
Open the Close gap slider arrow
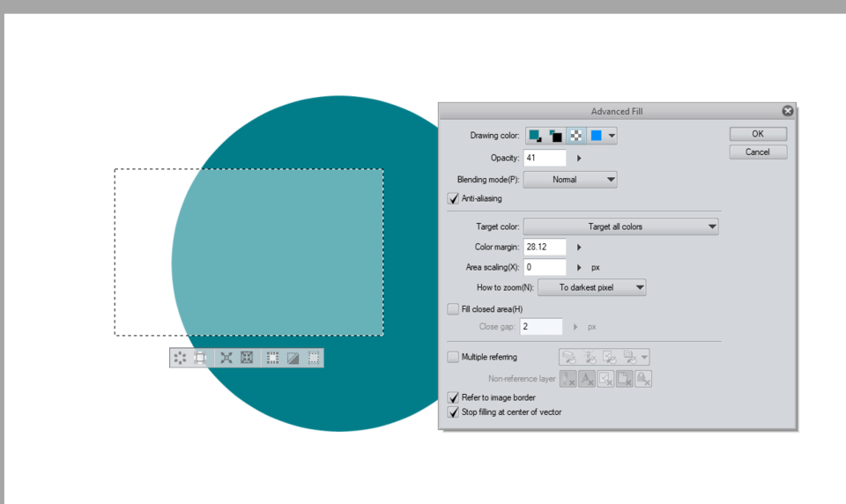tap(575, 327)
